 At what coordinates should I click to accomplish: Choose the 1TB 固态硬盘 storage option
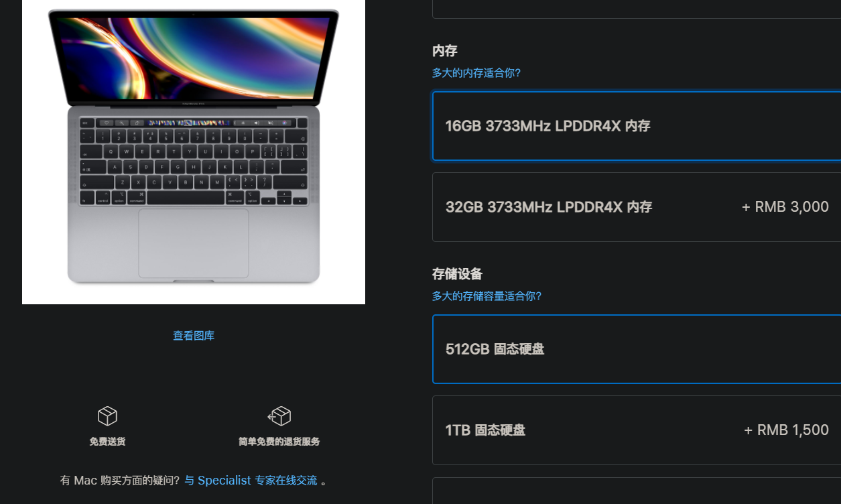click(x=637, y=430)
